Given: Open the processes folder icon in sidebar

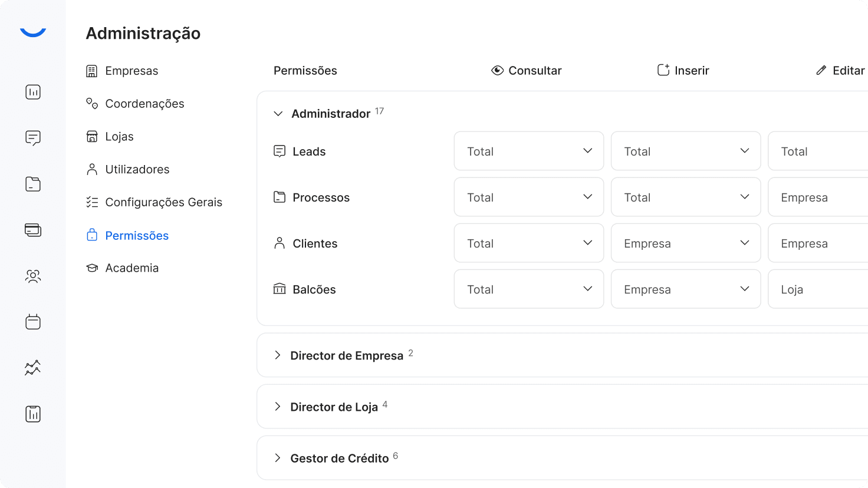Looking at the screenshot, I should [33, 184].
